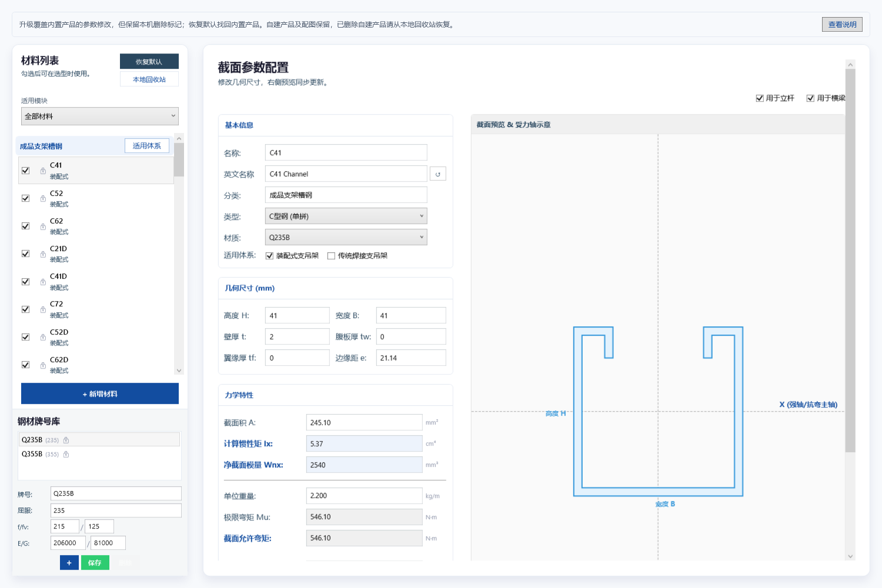This screenshot has height=588, width=882.
Task: Toggle the C21D material checkbox
Action: (x=25, y=254)
